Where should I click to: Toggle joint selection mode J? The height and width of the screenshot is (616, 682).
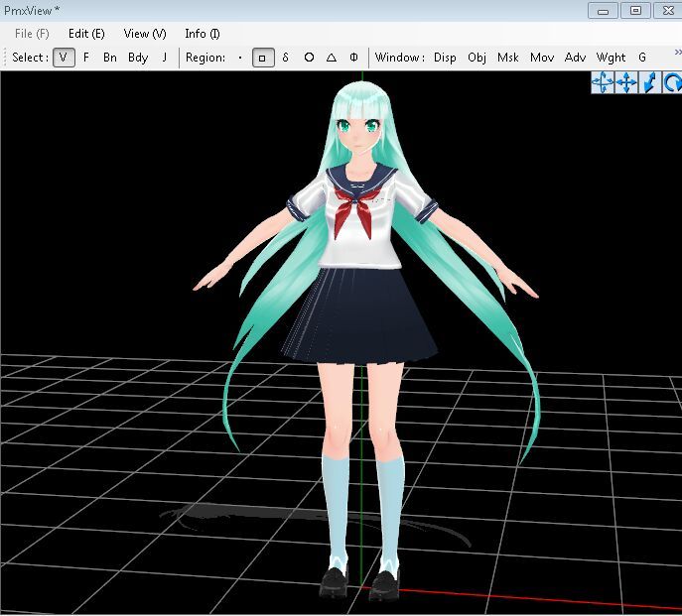[165, 58]
